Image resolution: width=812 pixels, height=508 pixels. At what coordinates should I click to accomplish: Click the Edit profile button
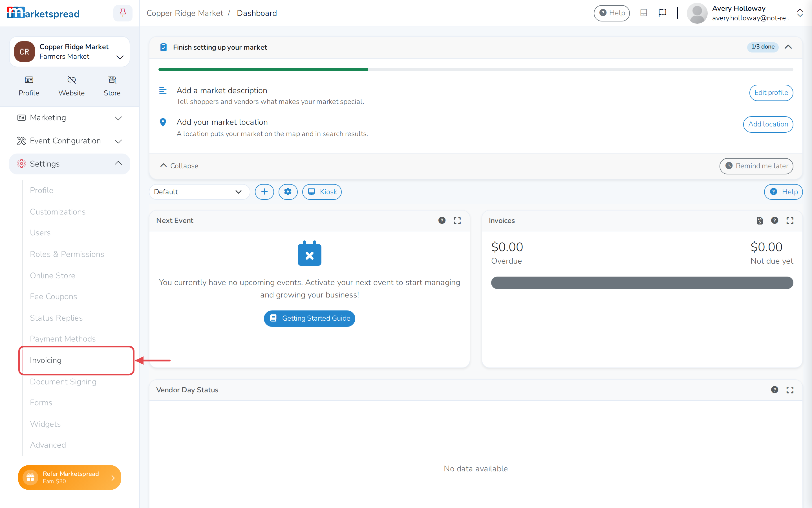tap(771, 93)
